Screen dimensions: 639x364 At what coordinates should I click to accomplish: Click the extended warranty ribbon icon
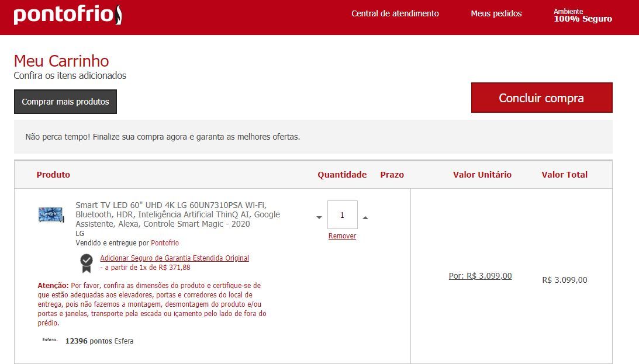tap(87, 263)
